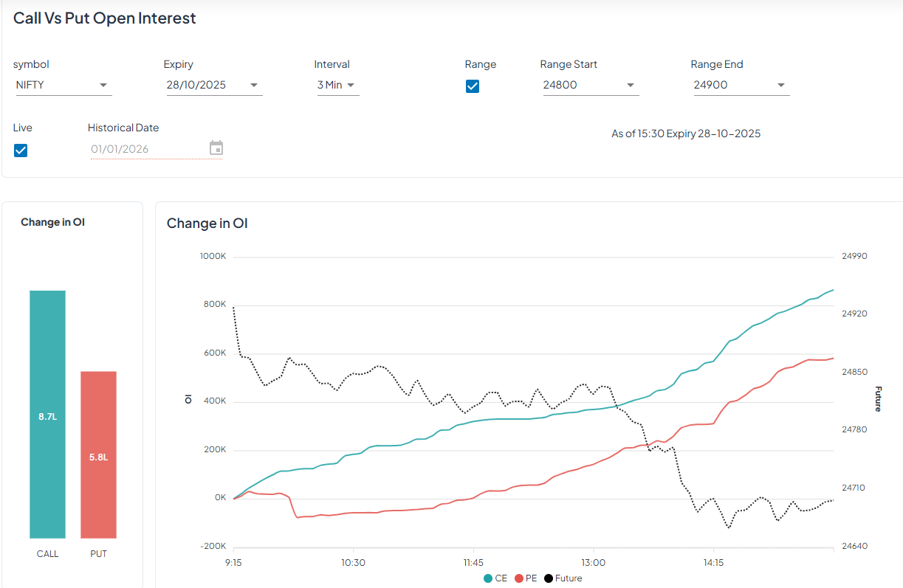
Task: Open the Expiry dropdown showing 28/10/2025
Action: (213, 86)
